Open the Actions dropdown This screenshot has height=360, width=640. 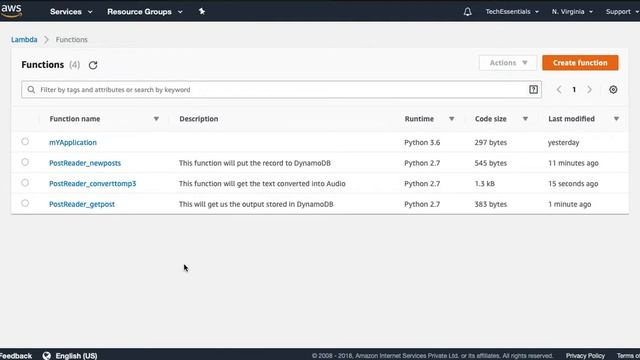tap(508, 63)
